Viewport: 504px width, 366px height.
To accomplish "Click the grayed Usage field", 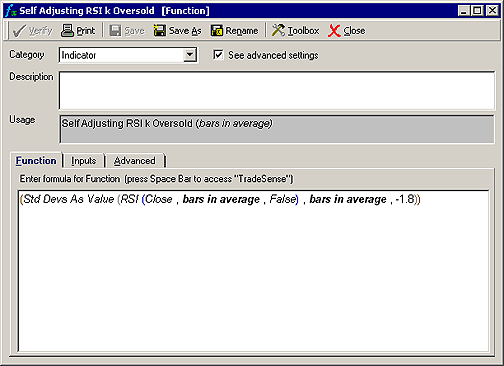I will click(x=277, y=129).
